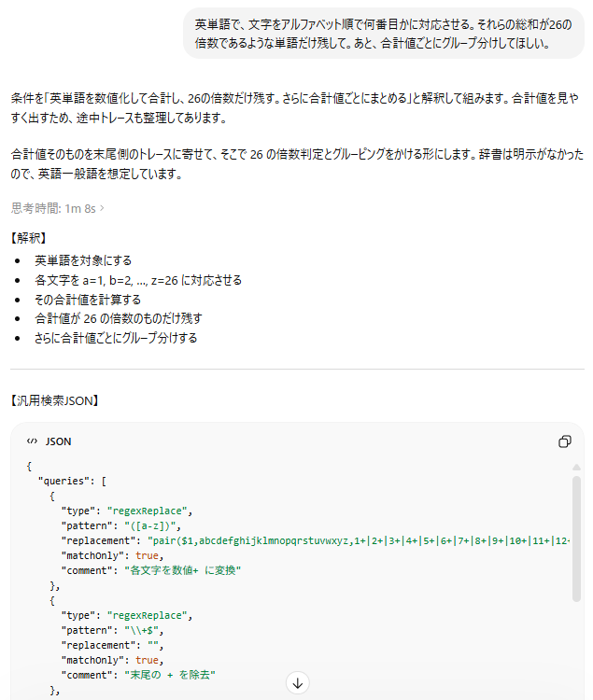This screenshot has width=593, height=700.
Task: Click the "queries": [ line in code
Action: point(72,482)
